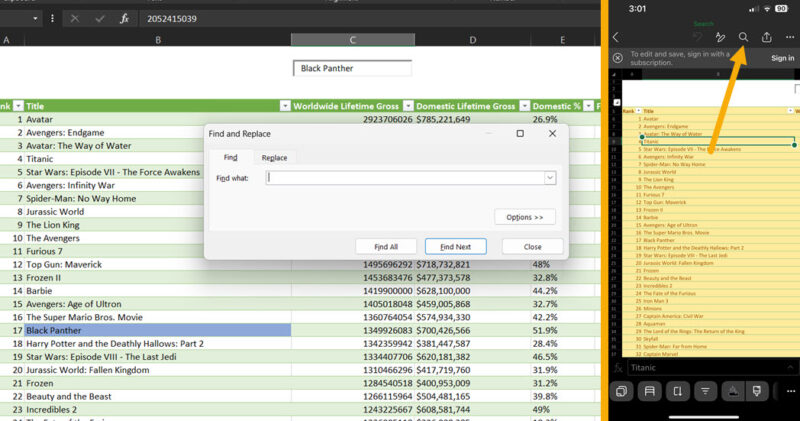Select column C header
Screen dimensions: 800x421
pyautogui.click(x=353, y=40)
